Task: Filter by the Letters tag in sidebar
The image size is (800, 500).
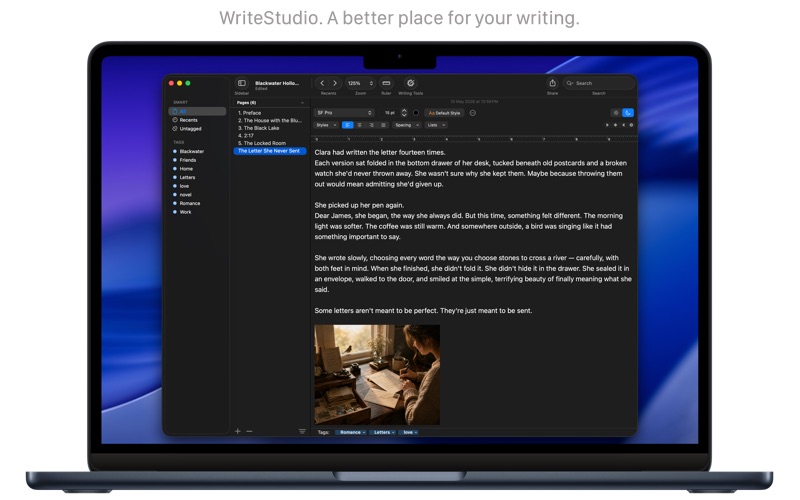Action: pos(187,178)
